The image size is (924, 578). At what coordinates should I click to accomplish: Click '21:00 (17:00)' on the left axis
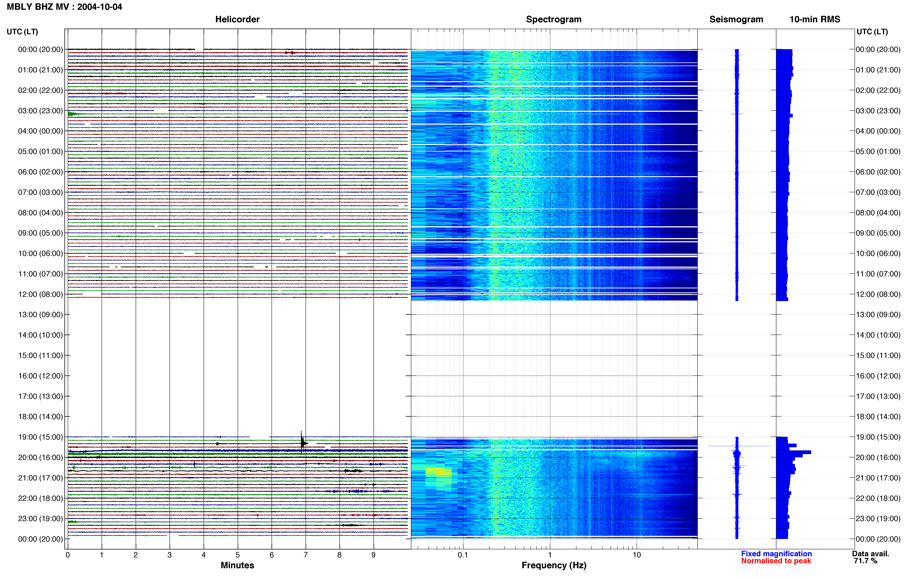click(41, 478)
